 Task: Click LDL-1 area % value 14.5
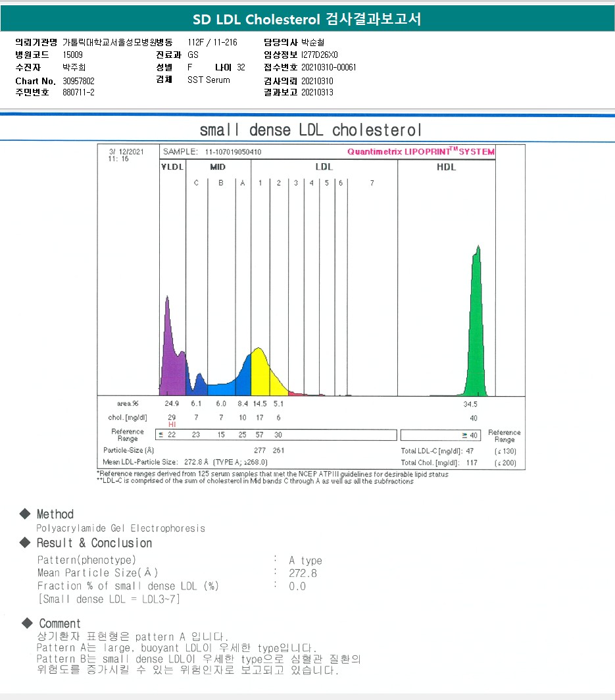pyautogui.click(x=260, y=403)
